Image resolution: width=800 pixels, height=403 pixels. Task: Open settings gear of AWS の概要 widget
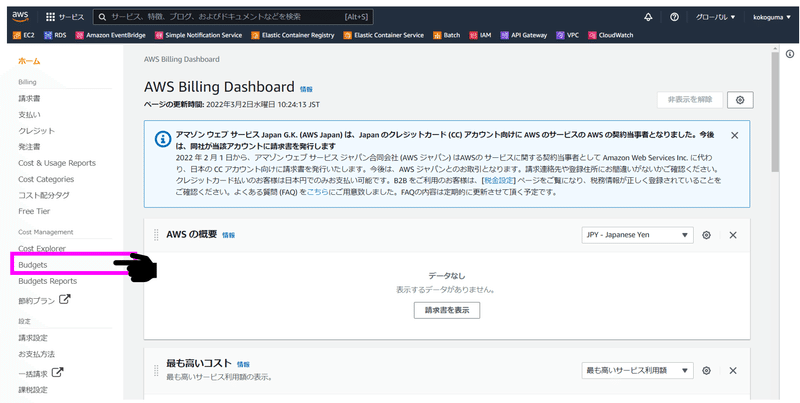[x=706, y=235]
